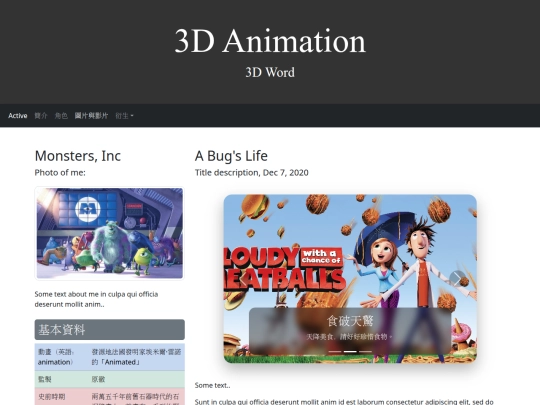Click the 基本資料 table header
The height and width of the screenshot is (405, 540).
tap(110, 330)
